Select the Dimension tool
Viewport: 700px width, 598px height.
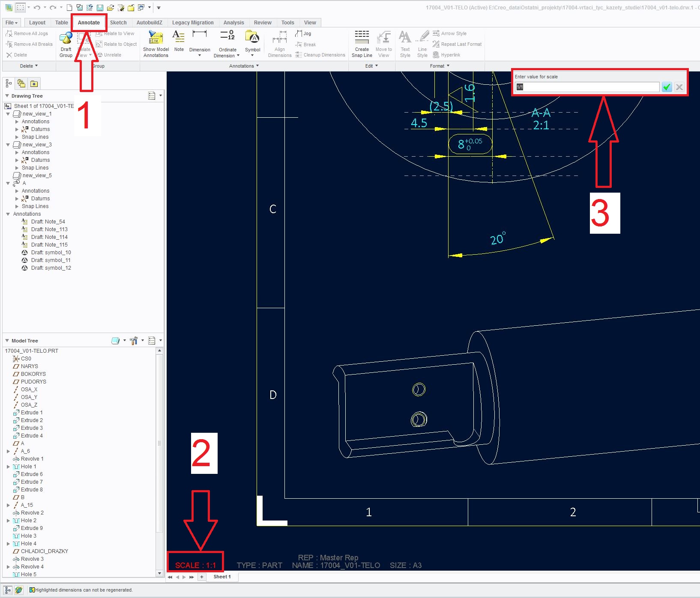pyautogui.click(x=200, y=43)
